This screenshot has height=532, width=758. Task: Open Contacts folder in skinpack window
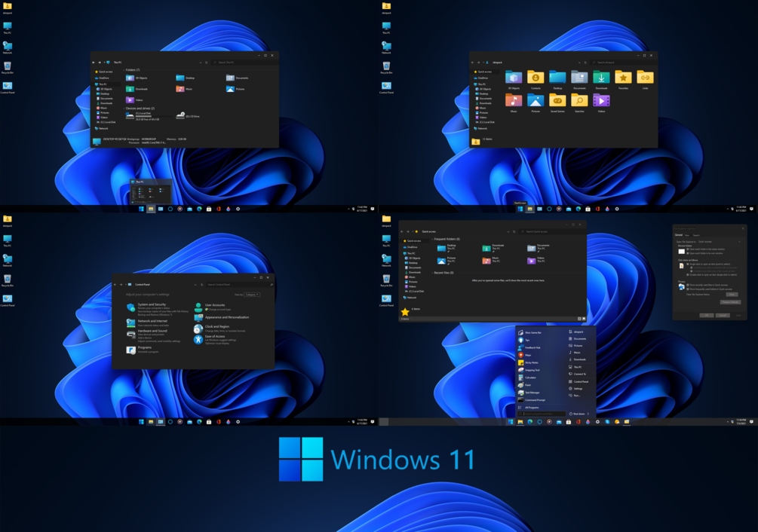click(536, 80)
